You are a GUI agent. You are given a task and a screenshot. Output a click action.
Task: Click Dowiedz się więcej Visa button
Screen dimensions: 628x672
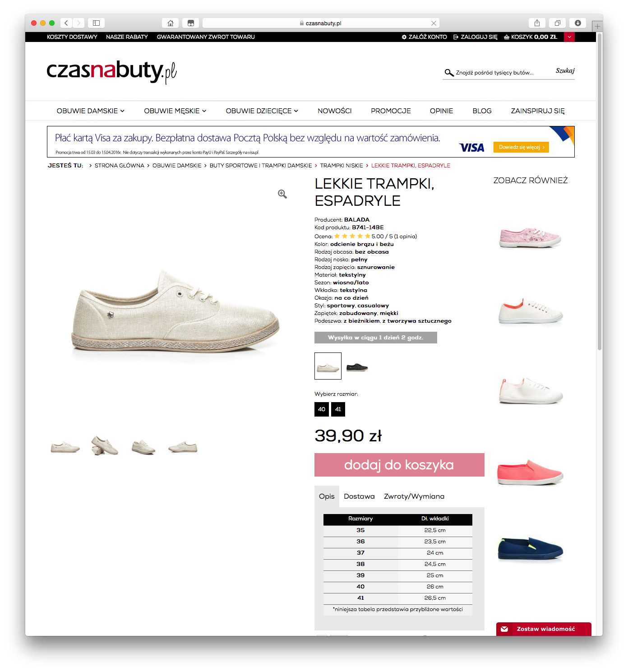click(521, 147)
